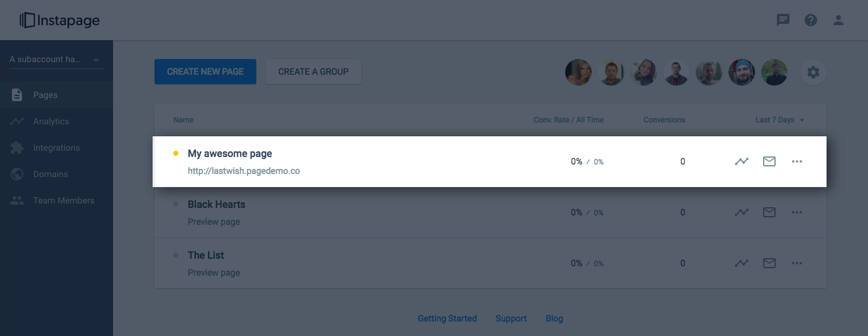This screenshot has height=336, width=868.
Task: Open Integrations in the sidebar
Action: coord(57,148)
